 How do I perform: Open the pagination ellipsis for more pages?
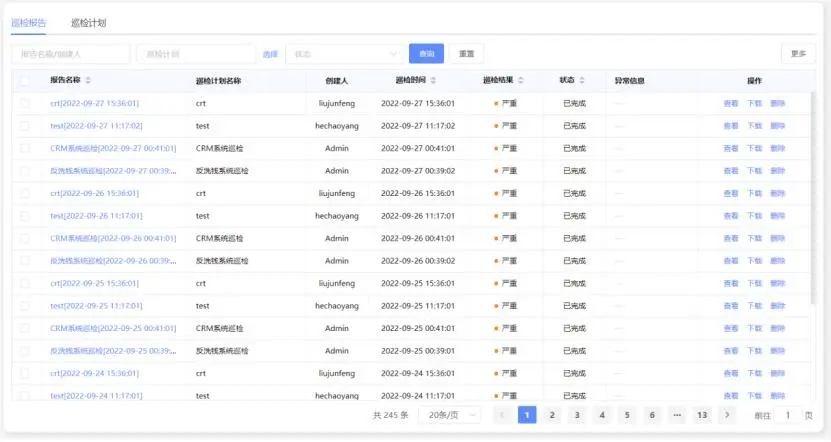677,415
